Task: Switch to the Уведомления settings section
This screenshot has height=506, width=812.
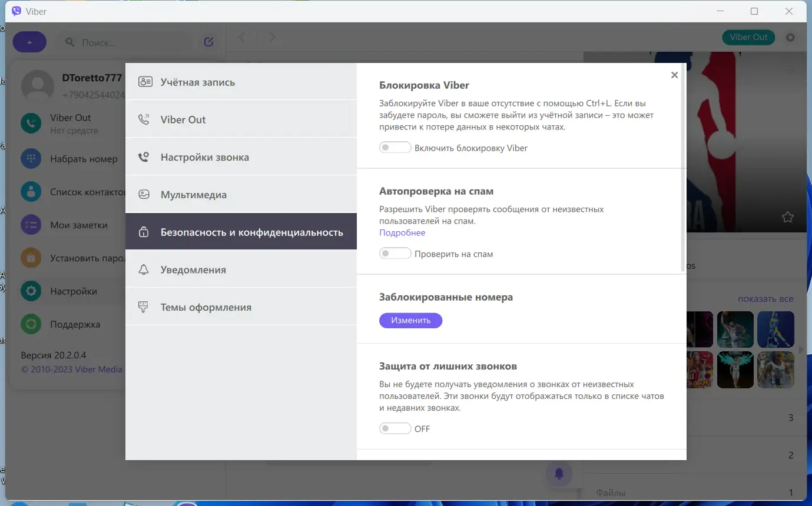Action: tap(194, 269)
